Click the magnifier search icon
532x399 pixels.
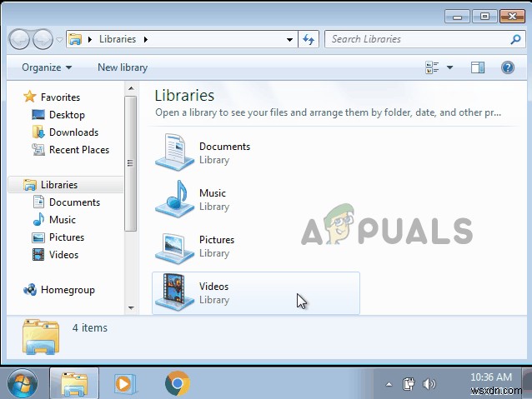[x=515, y=39]
